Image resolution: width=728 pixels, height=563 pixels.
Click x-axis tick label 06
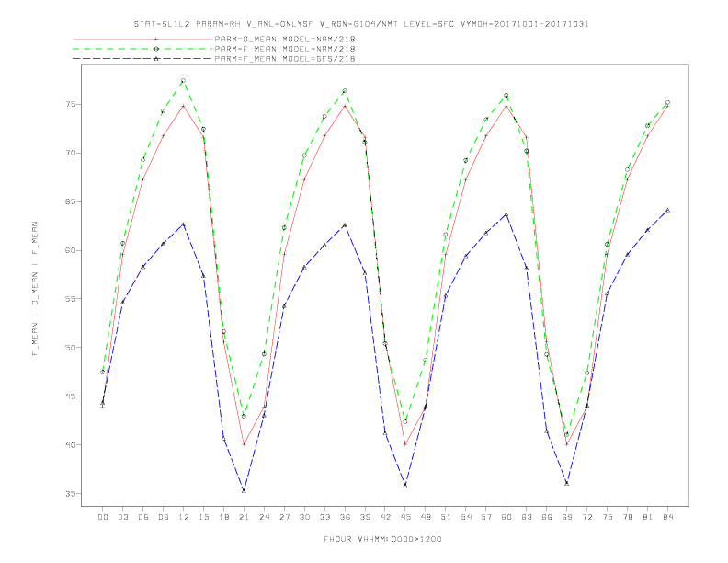[143, 517]
